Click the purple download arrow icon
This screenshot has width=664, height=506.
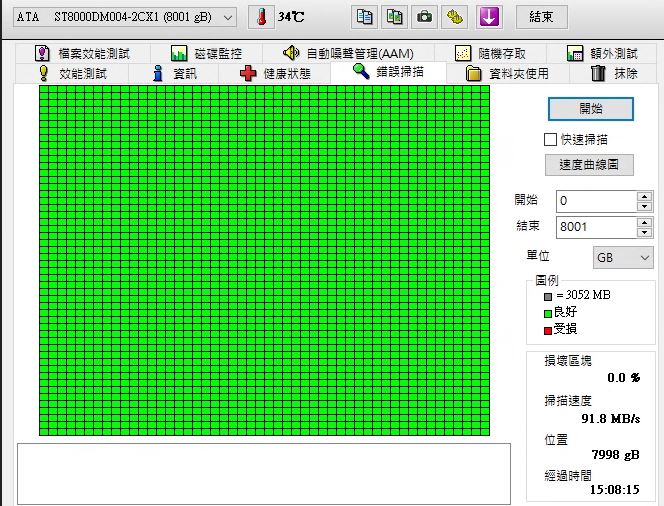coord(489,17)
